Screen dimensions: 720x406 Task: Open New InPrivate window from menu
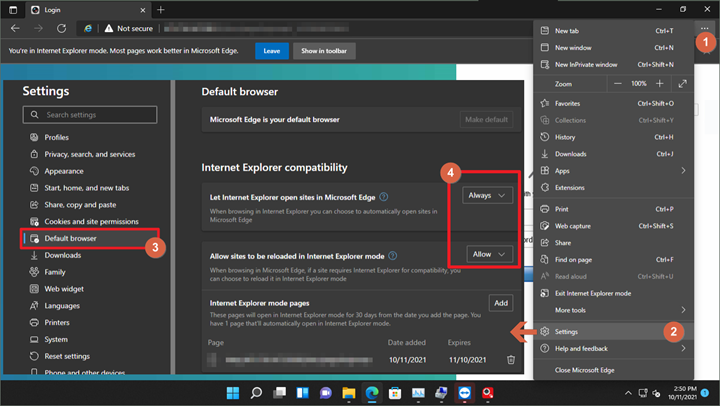(x=613, y=65)
